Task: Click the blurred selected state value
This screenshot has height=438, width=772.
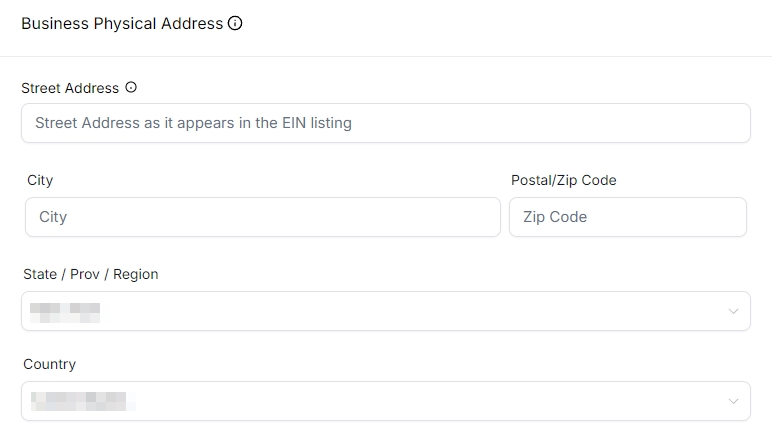Action: click(65, 311)
